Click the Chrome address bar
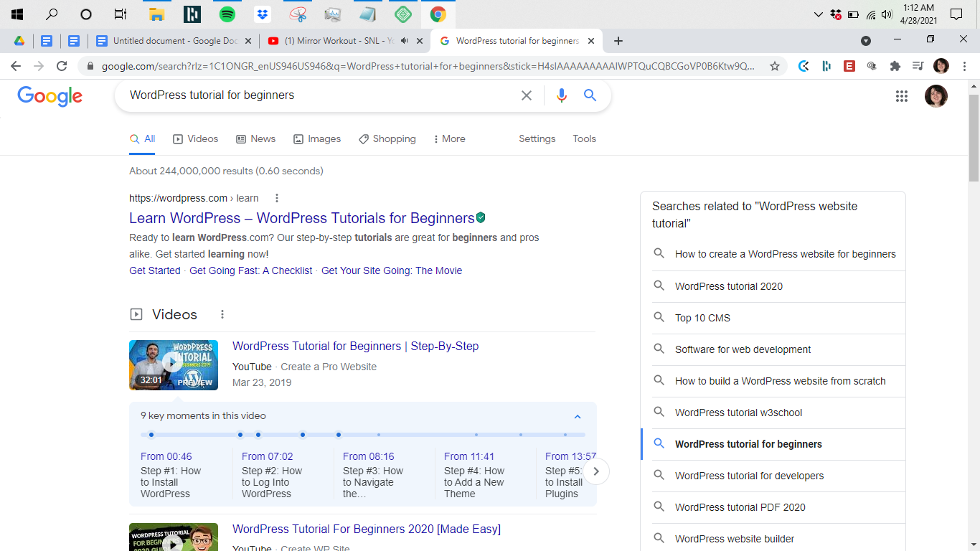 [x=428, y=66]
